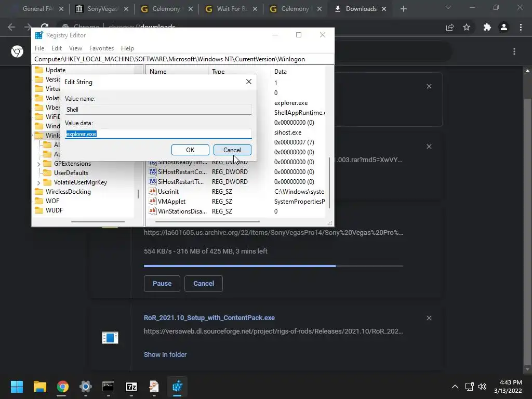This screenshot has height=399, width=532.
Task: Cancel the in-progress Chrome download
Action: (204, 284)
